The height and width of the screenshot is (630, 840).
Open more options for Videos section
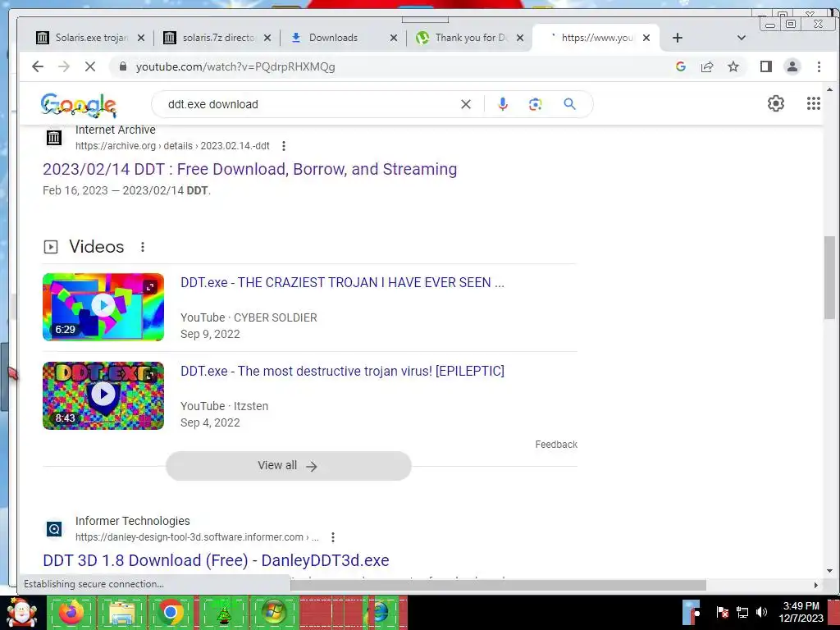[x=143, y=246]
